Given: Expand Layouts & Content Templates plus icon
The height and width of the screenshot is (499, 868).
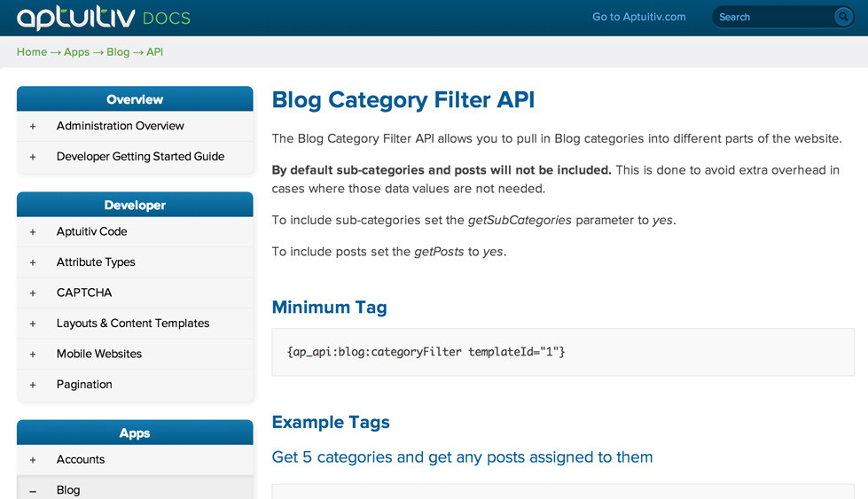Looking at the screenshot, I should pyautogui.click(x=33, y=324).
